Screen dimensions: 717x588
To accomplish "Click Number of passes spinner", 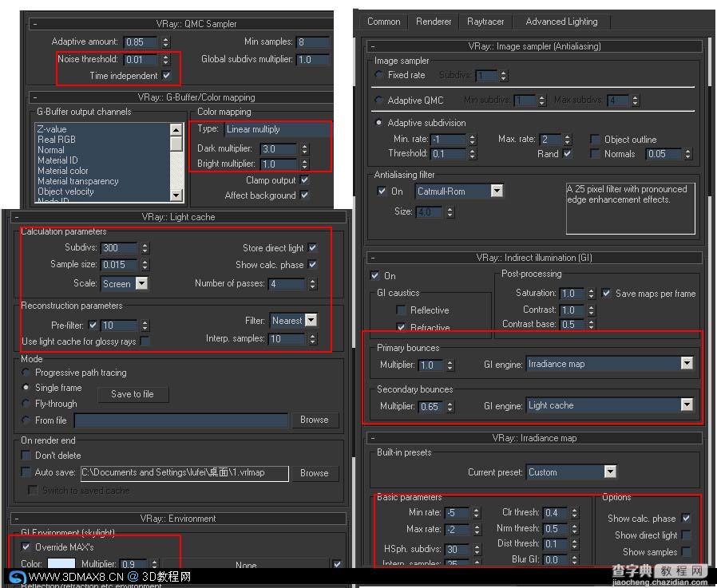I will click(312, 284).
